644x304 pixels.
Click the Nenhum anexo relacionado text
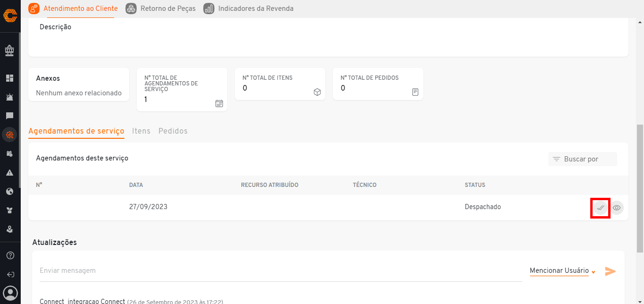pos(79,93)
